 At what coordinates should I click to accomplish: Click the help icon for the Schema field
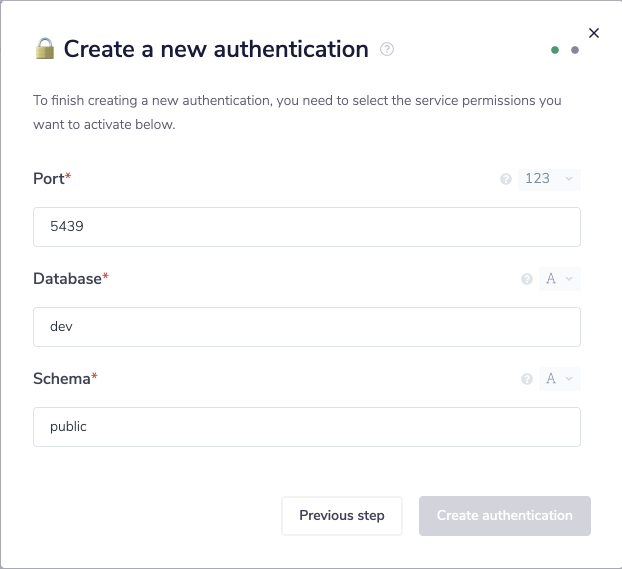tap(527, 379)
